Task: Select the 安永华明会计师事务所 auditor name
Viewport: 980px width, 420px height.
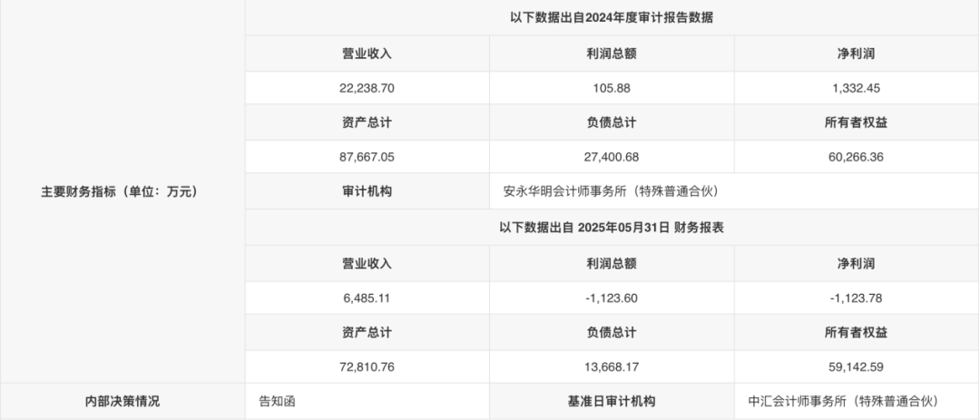Action: click(x=610, y=191)
